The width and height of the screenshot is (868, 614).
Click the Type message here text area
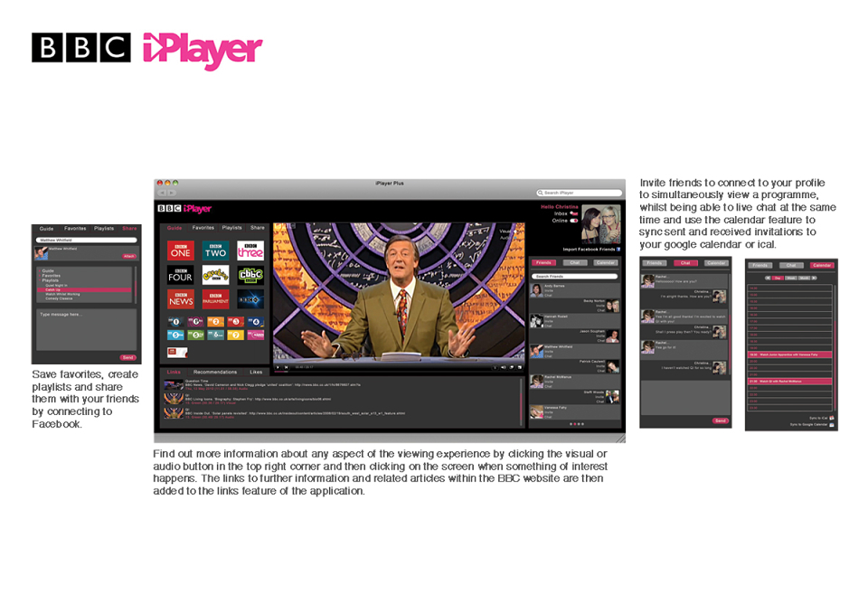87,329
